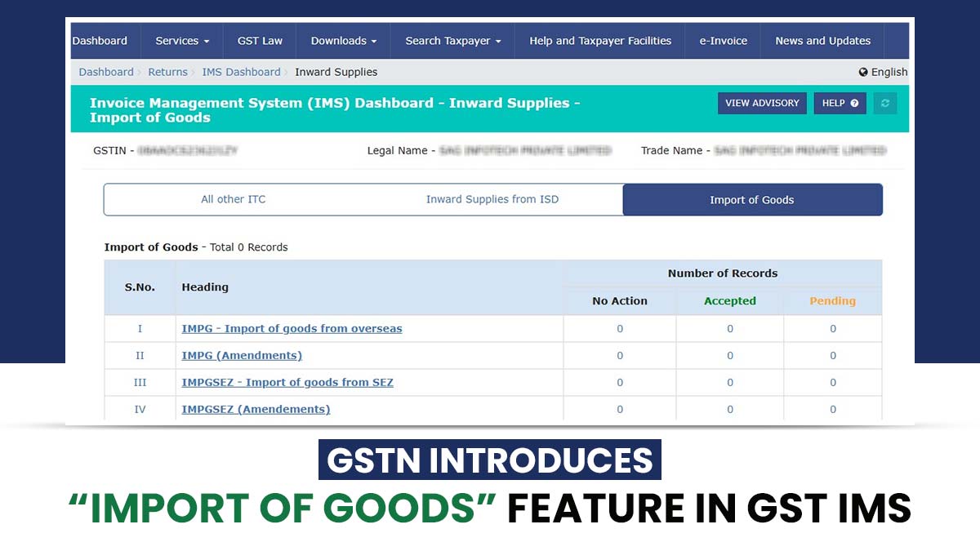Switch to the All other ITC tab
This screenshot has height=551, width=980.
234,199
